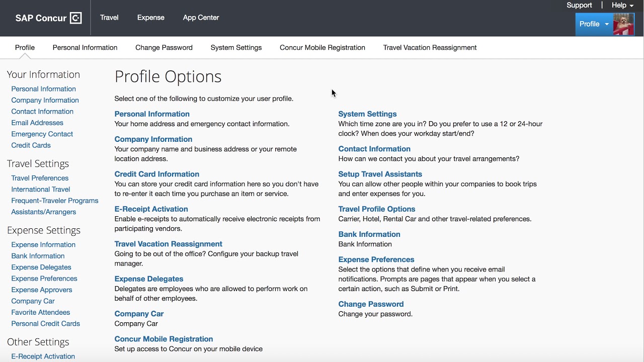
Task: Open E-Receipt Activation in sidebar
Action: click(x=43, y=356)
